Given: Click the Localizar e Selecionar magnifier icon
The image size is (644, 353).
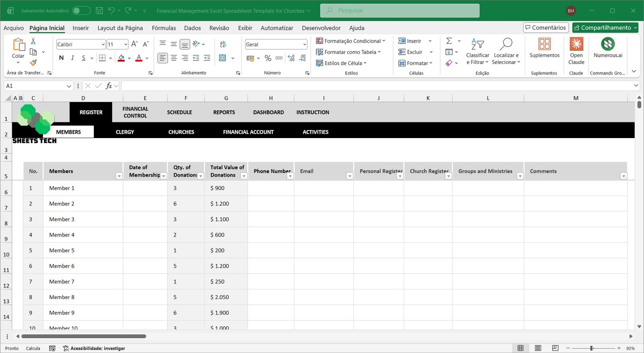Looking at the screenshot, I should click(x=506, y=44).
